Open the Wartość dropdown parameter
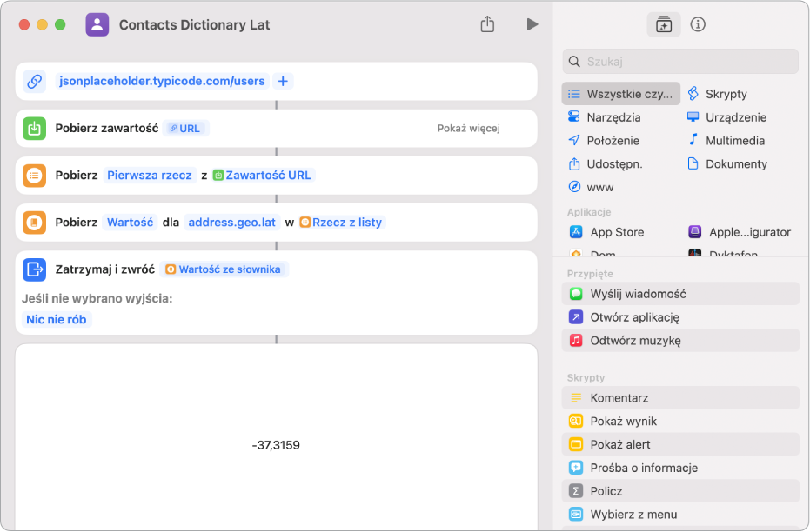The image size is (810, 532). pos(130,222)
